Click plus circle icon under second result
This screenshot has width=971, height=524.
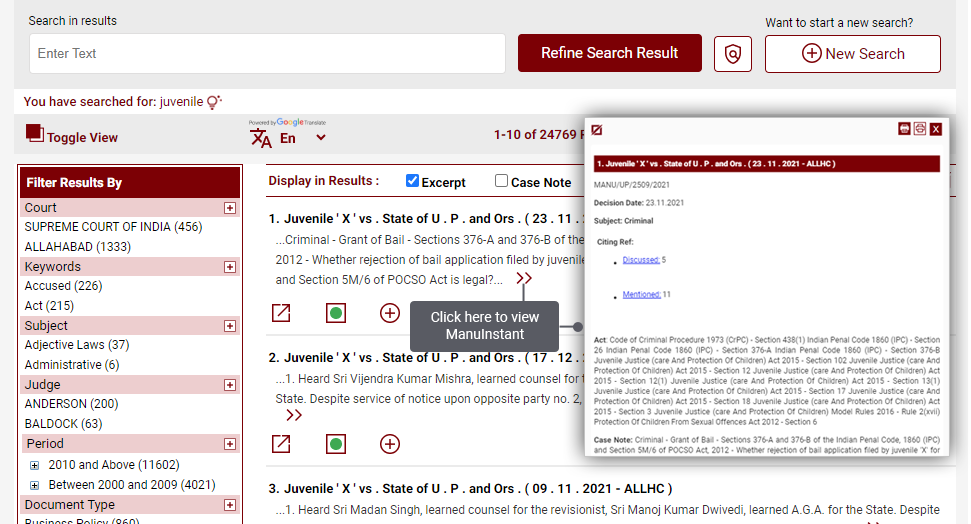pyautogui.click(x=390, y=443)
